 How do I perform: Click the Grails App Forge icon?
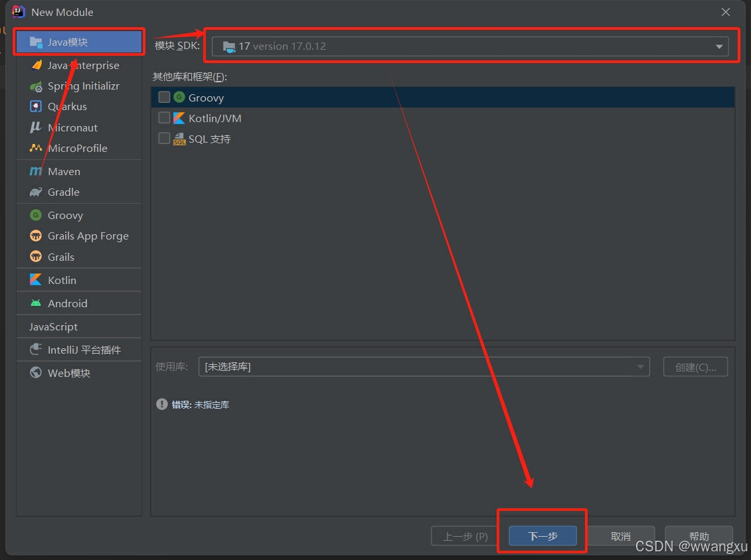(36, 236)
